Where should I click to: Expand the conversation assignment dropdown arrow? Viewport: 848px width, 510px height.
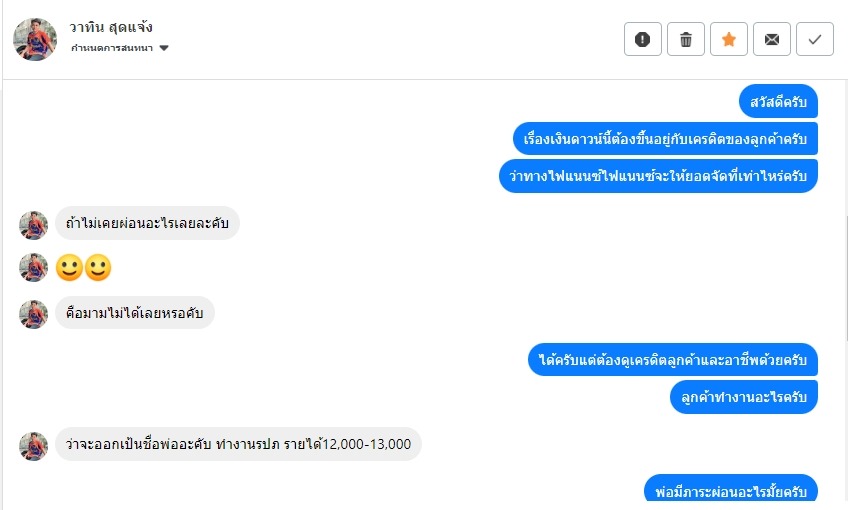click(x=164, y=48)
